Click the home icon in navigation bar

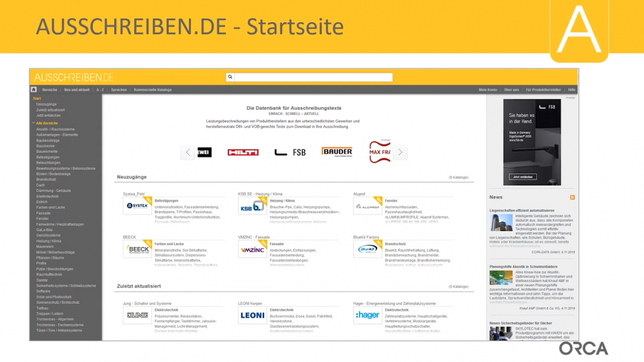34,89
